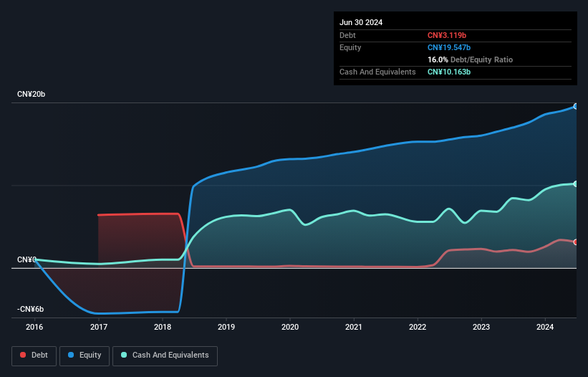Screen dimensions: 588x377
Task: Click the 16.0% Debt/Equity Ratio text
Action: (x=470, y=59)
